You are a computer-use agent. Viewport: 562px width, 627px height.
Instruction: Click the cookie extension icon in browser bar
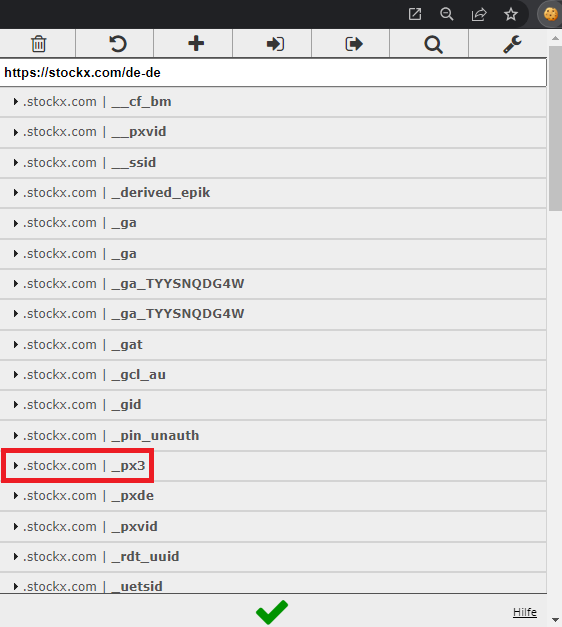point(550,14)
